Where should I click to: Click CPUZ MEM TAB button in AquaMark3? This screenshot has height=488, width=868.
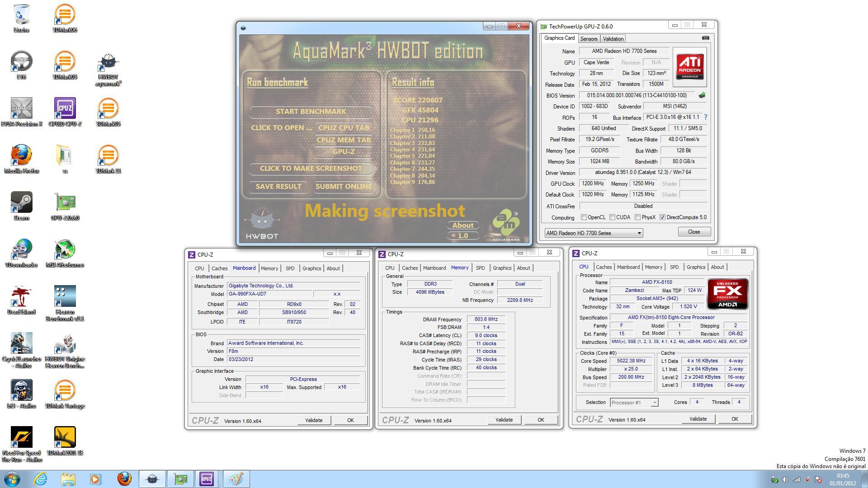tap(344, 140)
